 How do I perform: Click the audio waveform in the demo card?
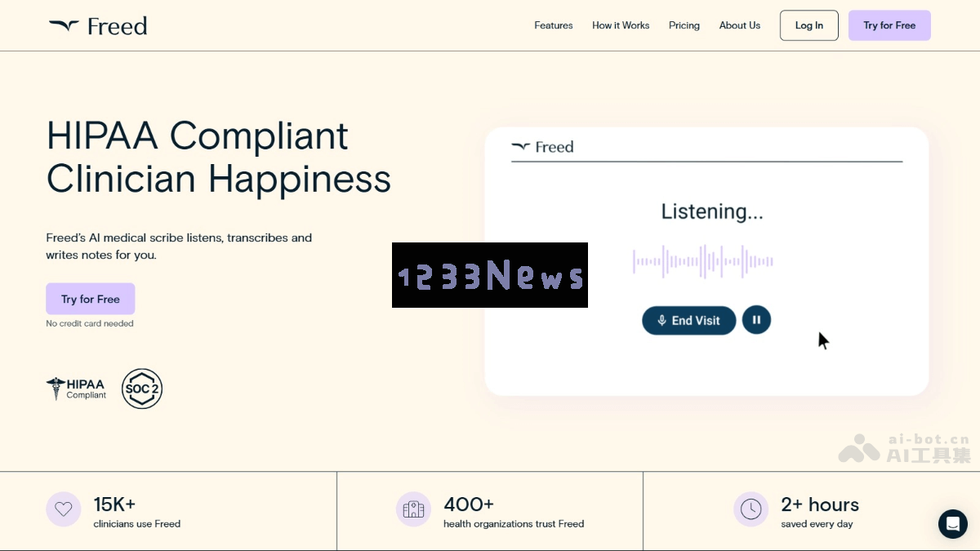point(703,262)
